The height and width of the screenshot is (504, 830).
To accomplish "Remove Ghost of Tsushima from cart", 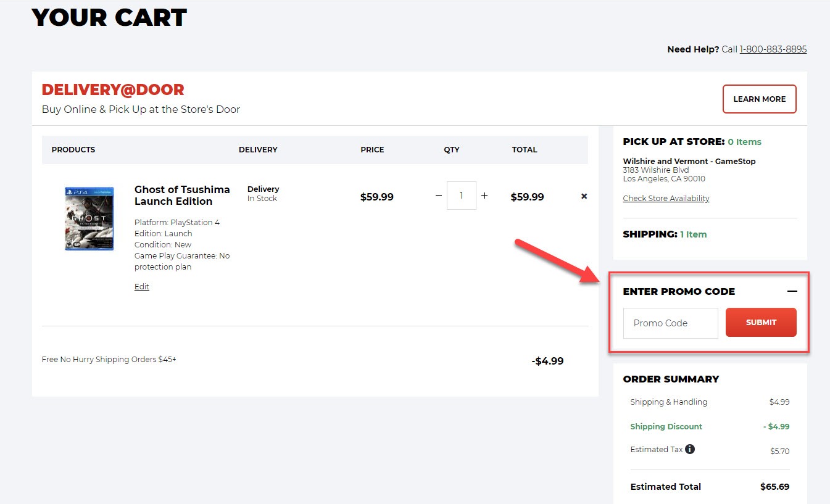I will (584, 196).
